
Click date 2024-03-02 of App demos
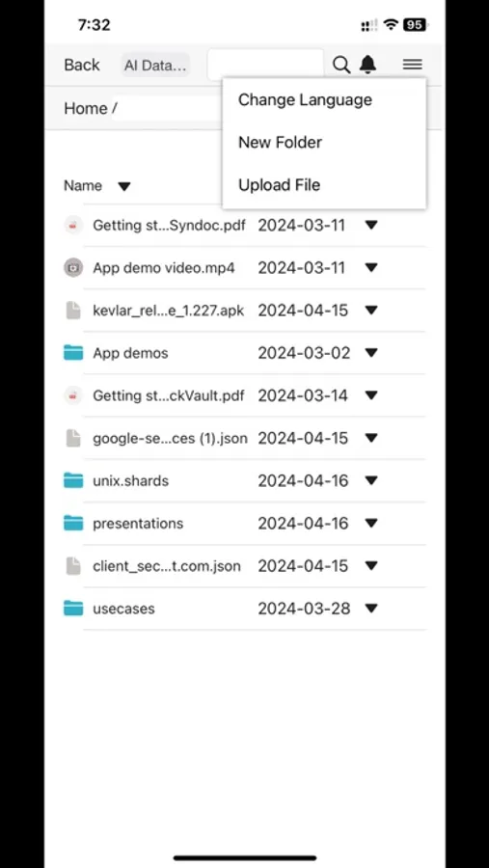[304, 353]
